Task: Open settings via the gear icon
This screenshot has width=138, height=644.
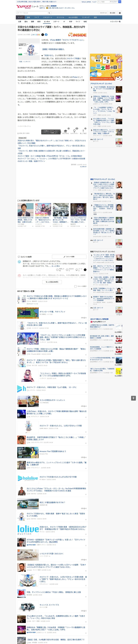Action: (120, 13)
